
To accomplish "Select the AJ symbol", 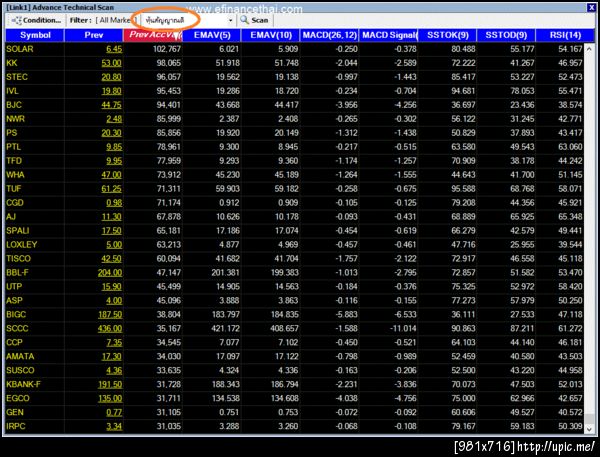I will [x=11, y=217].
